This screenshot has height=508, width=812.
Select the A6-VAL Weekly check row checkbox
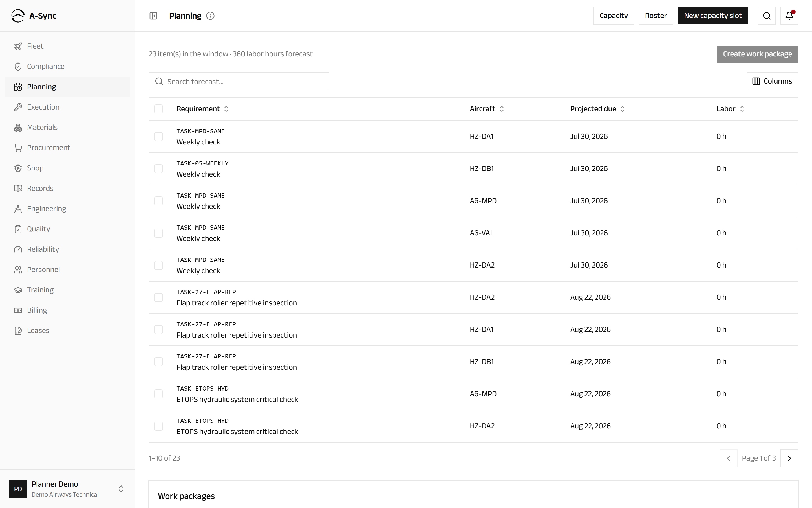pyautogui.click(x=158, y=233)
